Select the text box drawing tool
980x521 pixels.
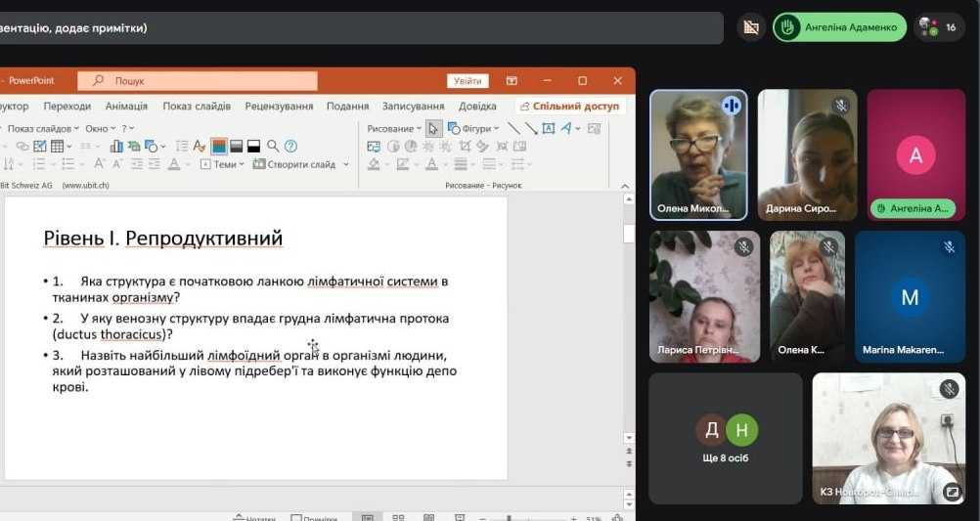(x=549, y=128)
